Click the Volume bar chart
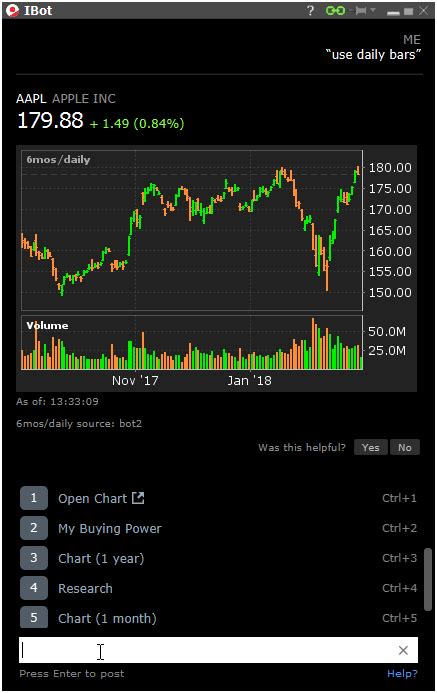Viewport: 437px width, 693px height. [x=192, y=343]
